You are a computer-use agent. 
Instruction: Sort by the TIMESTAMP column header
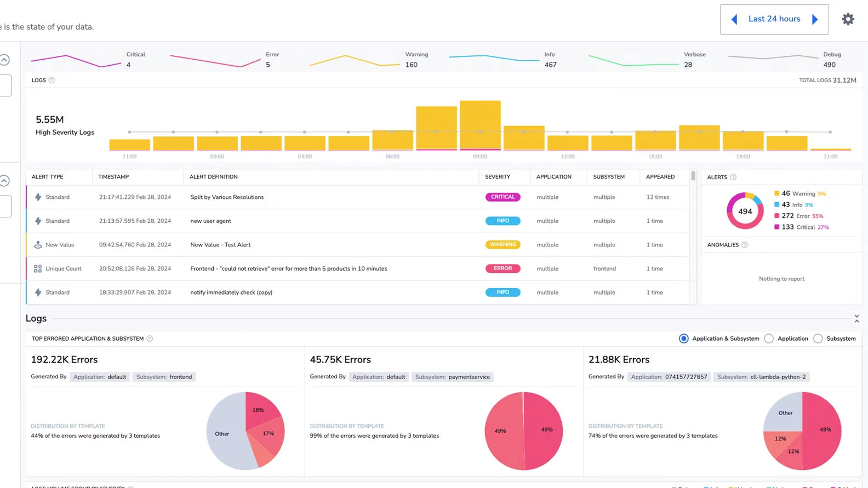point(113,177)
